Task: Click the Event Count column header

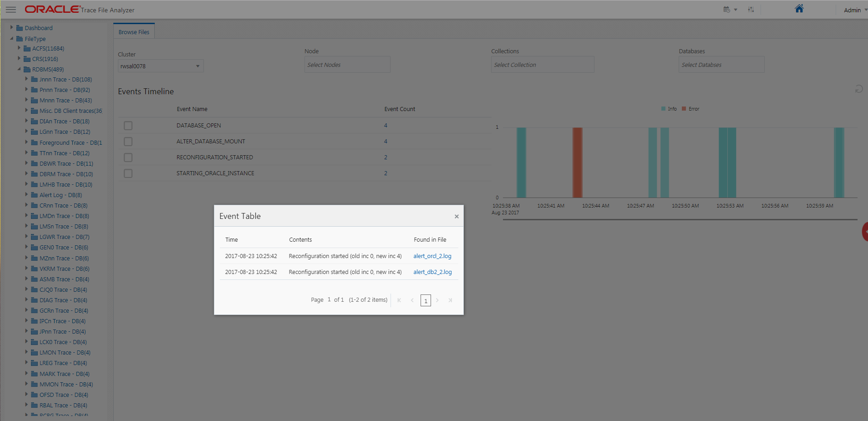Action: pos(400,109)
